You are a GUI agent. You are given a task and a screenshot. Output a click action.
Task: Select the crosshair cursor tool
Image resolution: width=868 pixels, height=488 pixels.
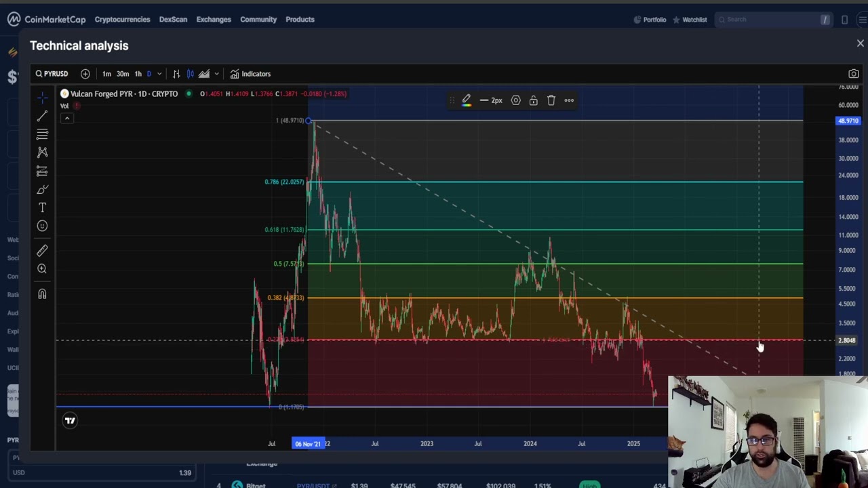coord(42,98)
